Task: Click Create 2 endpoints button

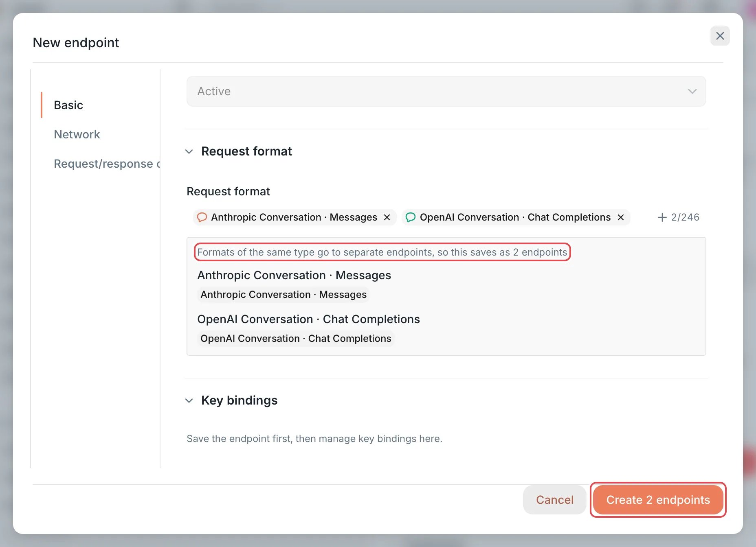Action: click(658, 500)
